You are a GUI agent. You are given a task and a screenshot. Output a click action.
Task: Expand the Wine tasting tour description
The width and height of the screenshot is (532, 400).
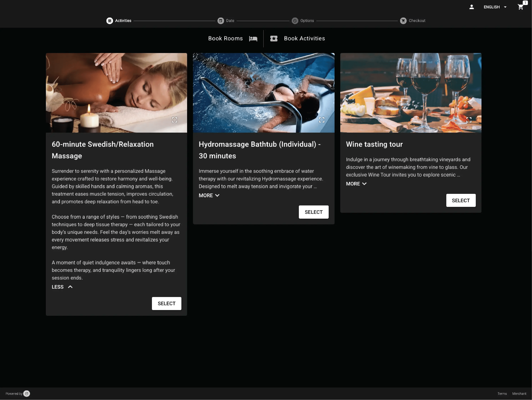[x=356, y=183]
